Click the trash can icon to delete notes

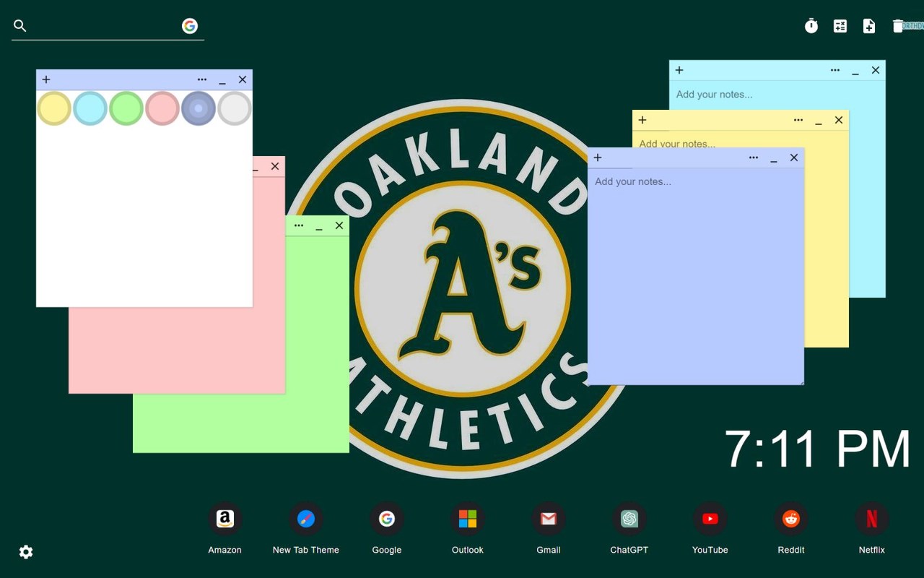click(x=898, y=26)
